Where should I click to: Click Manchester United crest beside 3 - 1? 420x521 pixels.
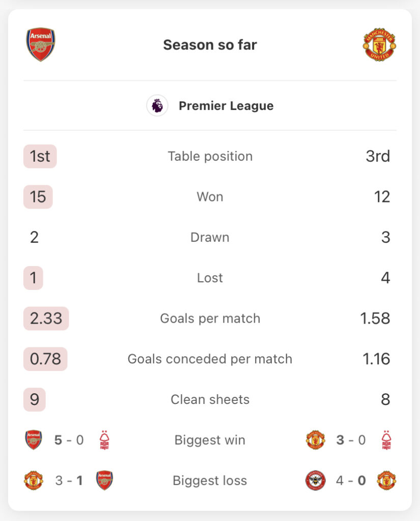[x=34, y=480]
